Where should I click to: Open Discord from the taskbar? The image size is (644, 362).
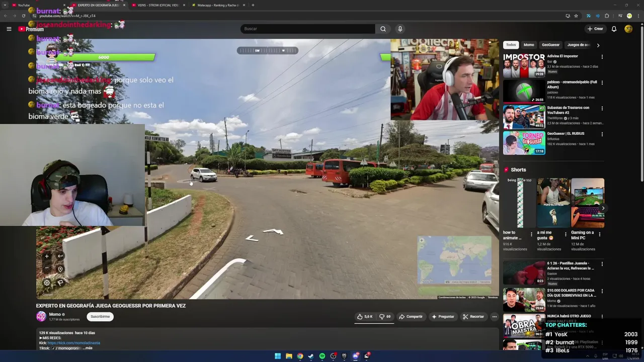(356, 356)
